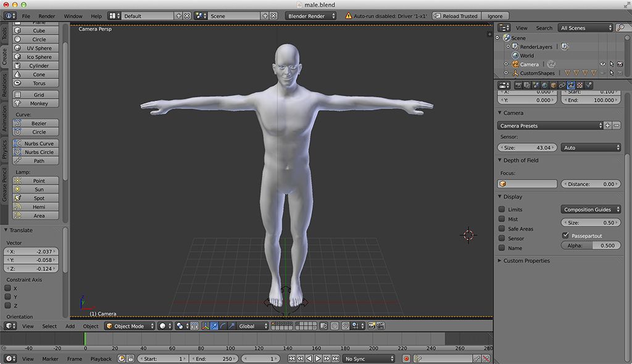Open the Composition Guides dropdown
The image size is (632, 364).
tap(591, 210)
